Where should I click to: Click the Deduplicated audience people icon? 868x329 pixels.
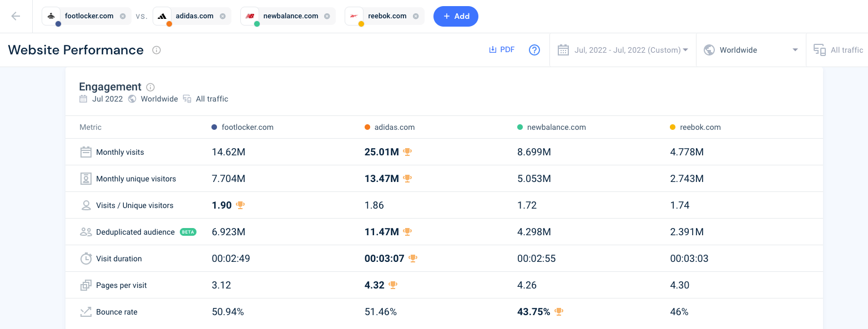[86, 231]
